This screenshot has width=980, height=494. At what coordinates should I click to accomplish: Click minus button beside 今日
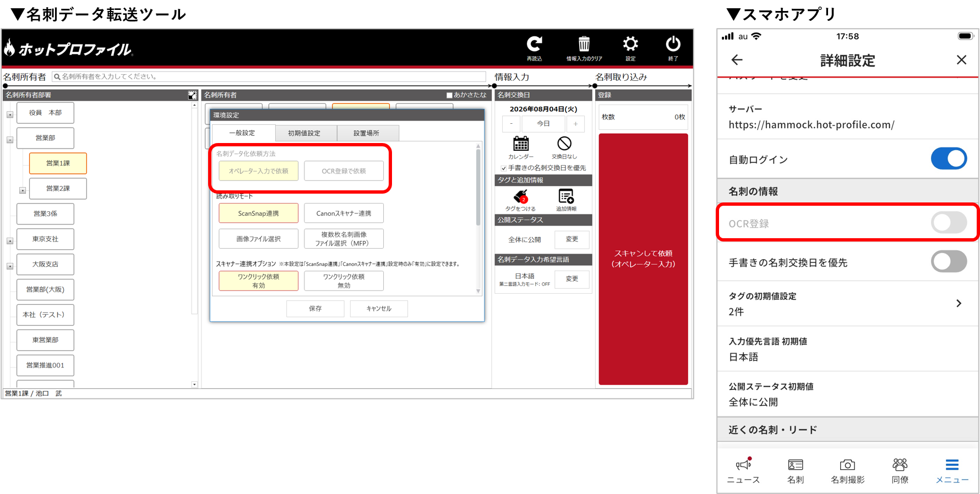coord(511,124)
